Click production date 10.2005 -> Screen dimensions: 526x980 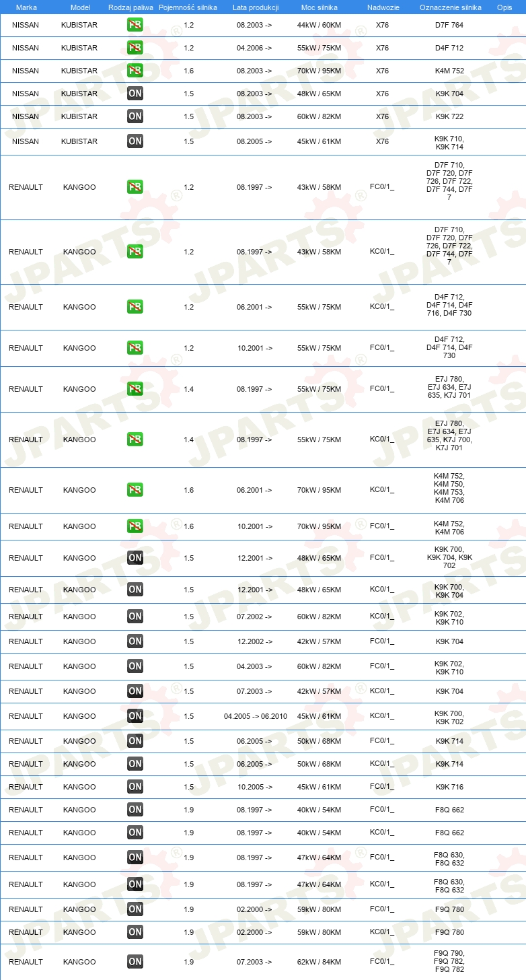(254, 787)
